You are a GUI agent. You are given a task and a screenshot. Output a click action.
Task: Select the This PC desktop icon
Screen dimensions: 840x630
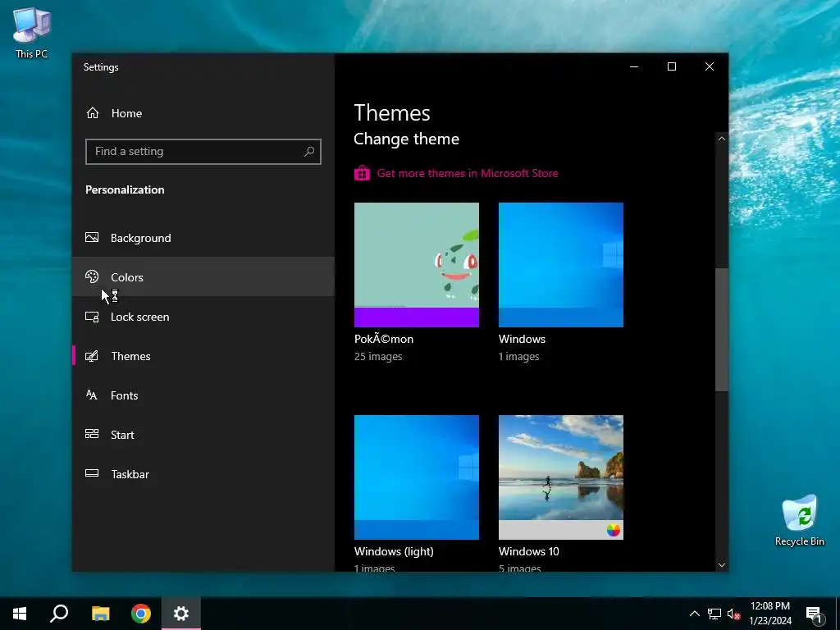(32, 33)
